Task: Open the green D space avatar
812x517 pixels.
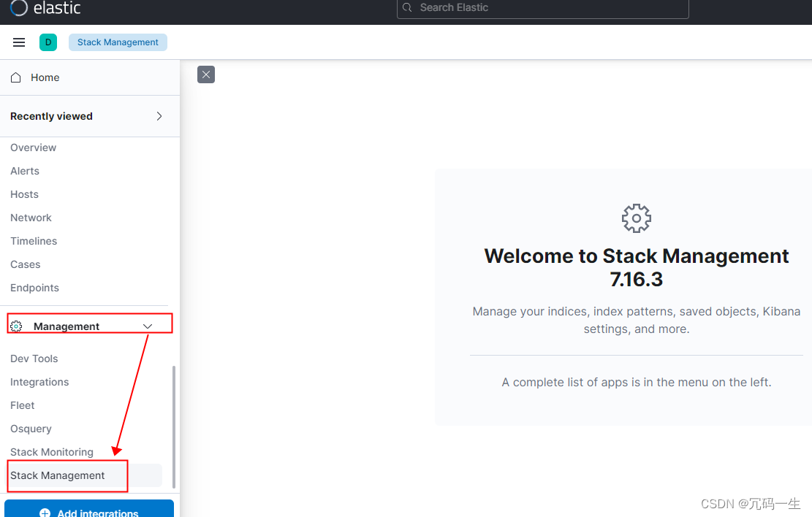Action: (48, 42)
